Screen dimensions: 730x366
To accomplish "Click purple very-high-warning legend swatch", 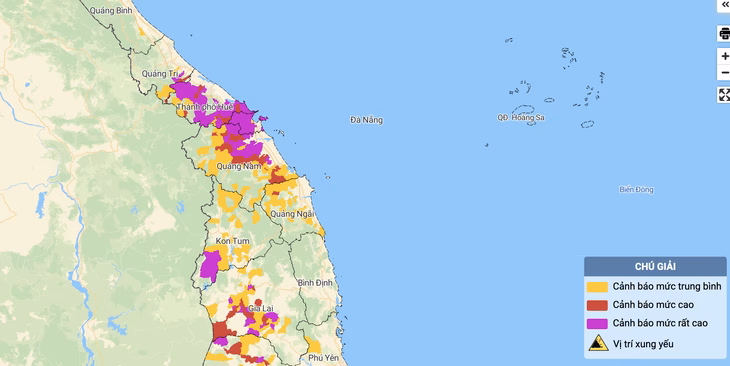I will pyautogui.click(x=597, y=324).
